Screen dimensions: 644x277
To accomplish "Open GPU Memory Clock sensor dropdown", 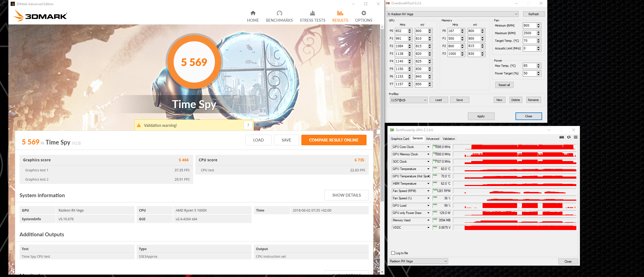I will pos(428,154).
